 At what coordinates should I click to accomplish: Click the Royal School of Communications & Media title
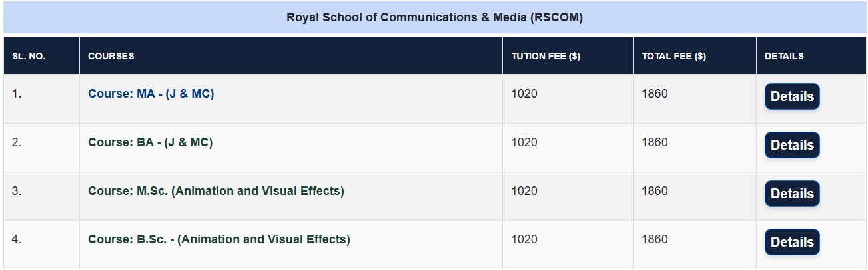click(434, 18)
